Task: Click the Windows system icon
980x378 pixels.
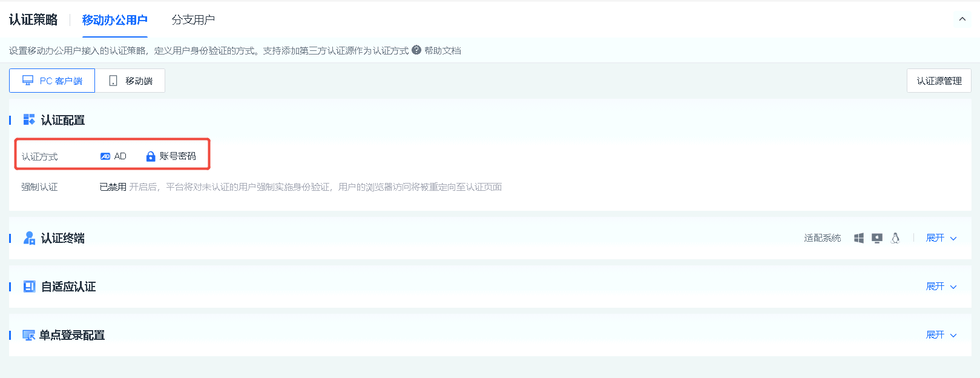Action: click(x=859, y=238)
